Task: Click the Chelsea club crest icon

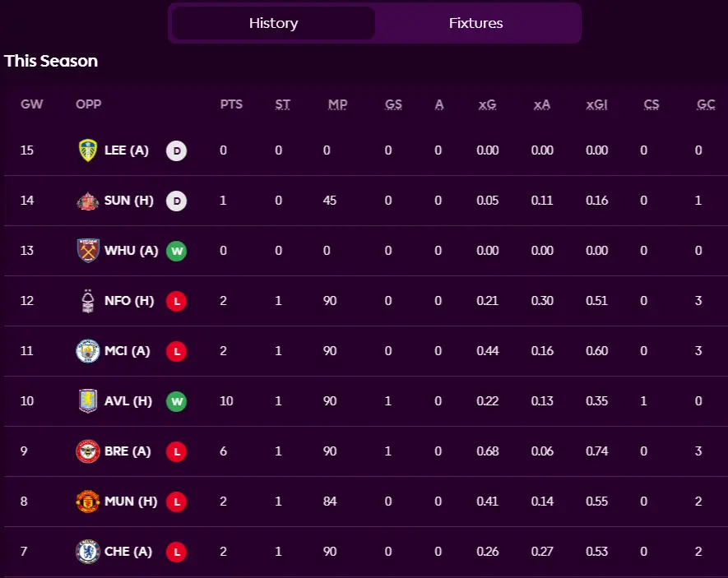Action: pos(88,552)
